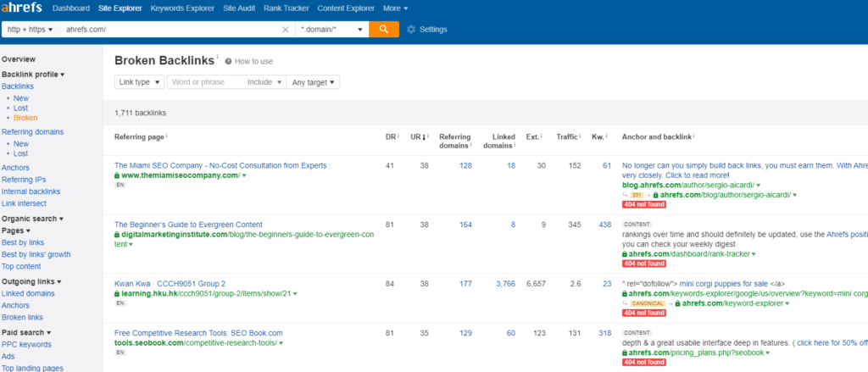Open the Any target dropdown
Screen dimensions: 868x372
tap(314, 82)
